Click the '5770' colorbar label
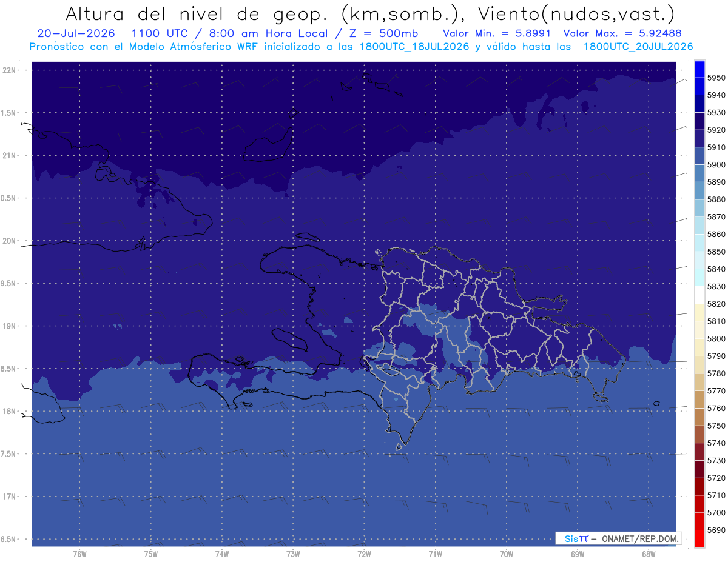This screenshot has width=728, height=562. 716,391
